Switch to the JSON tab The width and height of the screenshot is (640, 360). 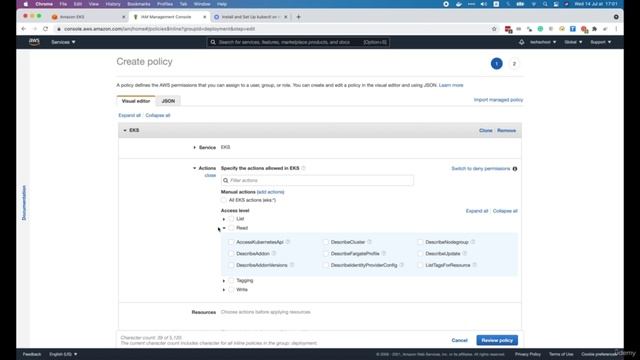click(168, 101)
